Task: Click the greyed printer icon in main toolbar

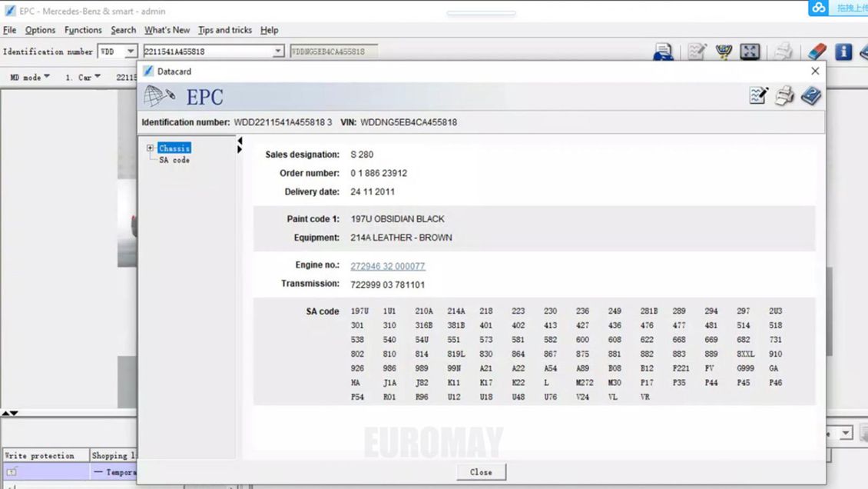Action: pos(784,52)
